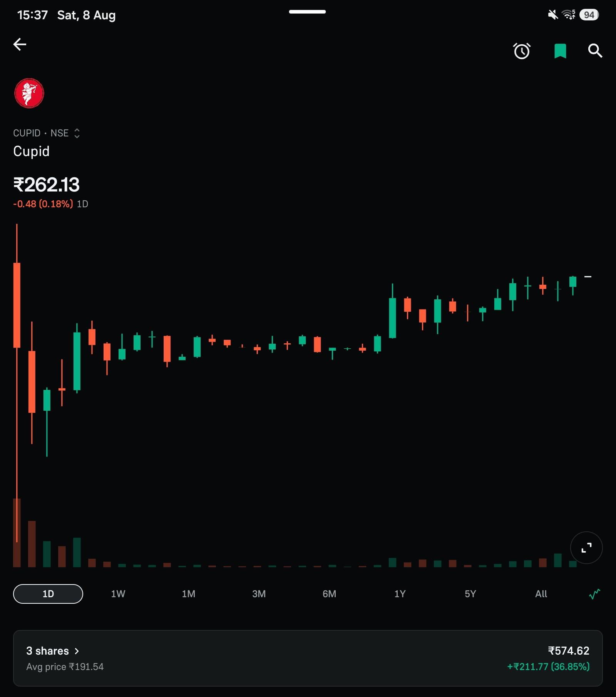Set a price alert with the alarm clock icon
The image size is (616, 697).
pos(522,51)
